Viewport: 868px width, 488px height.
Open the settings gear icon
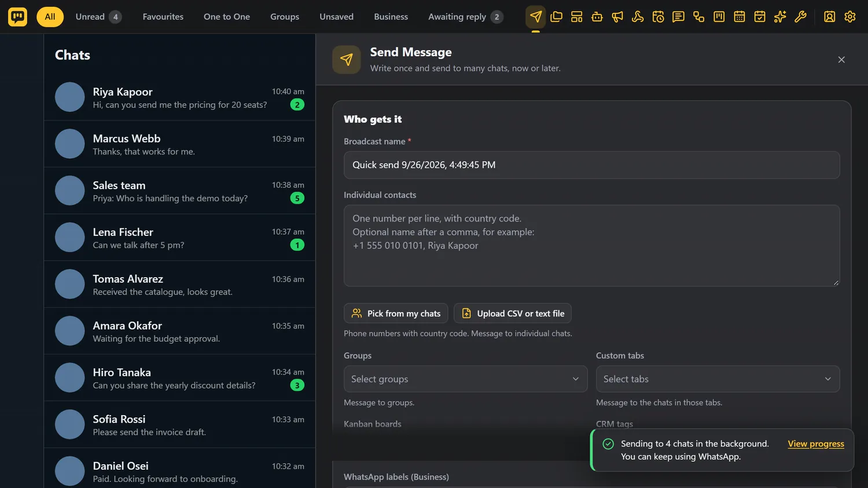click(x=850, y=17)
